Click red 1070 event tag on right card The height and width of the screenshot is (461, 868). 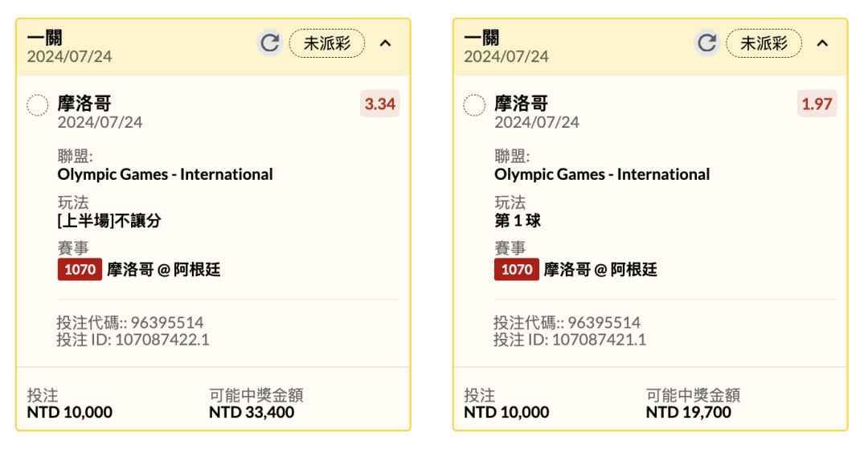[x=517, y=270]
